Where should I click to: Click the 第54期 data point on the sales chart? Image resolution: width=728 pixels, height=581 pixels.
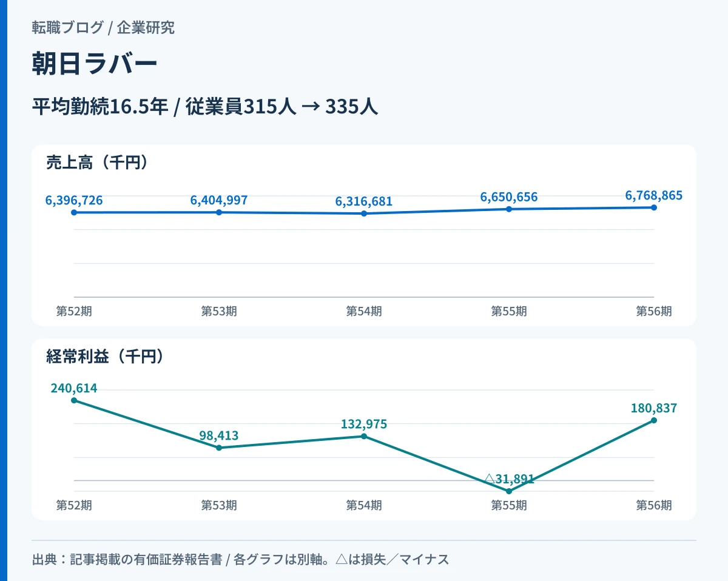click(364, 213)
